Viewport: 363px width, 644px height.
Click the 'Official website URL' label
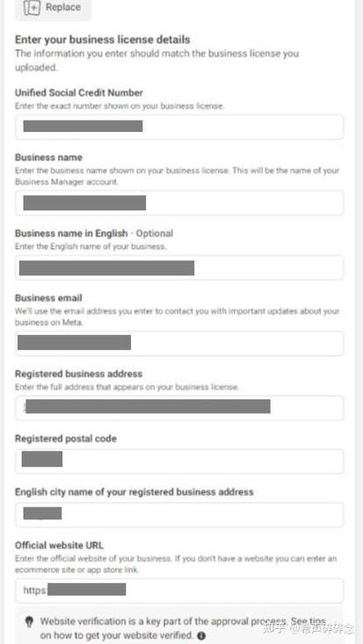coord(59,545)
